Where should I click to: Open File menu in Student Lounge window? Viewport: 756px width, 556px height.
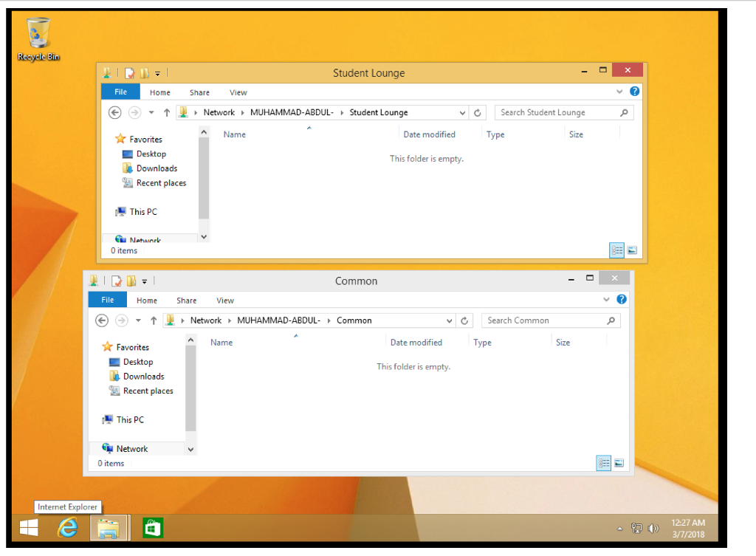pos(120,92)
